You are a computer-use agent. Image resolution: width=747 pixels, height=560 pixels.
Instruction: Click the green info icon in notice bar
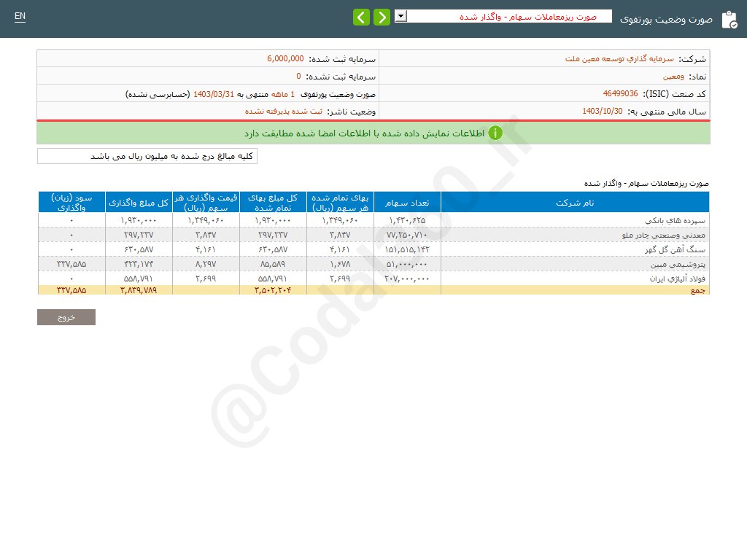pos(495,133)
